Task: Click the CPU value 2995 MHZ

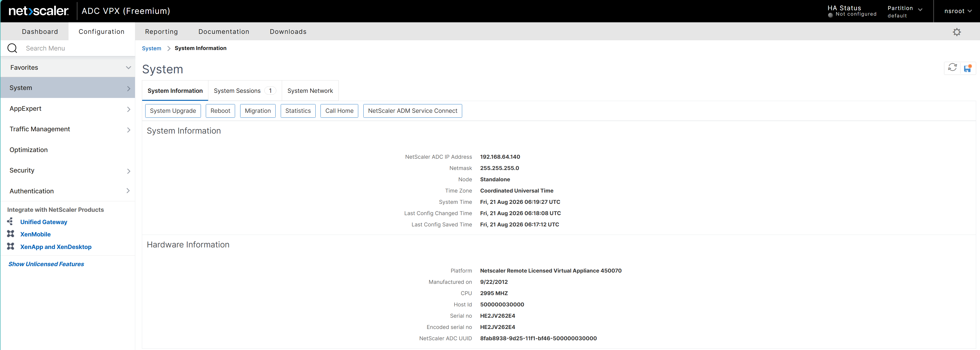Action: 494,293
